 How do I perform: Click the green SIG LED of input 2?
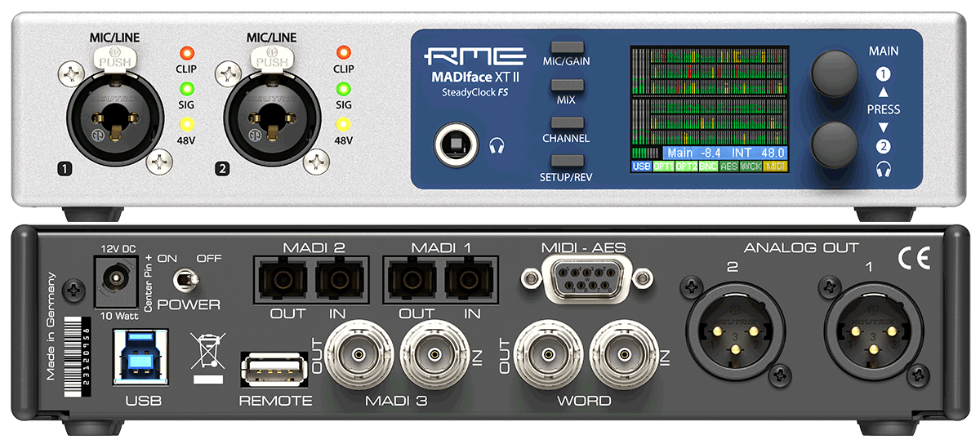[x=344, y=89]
